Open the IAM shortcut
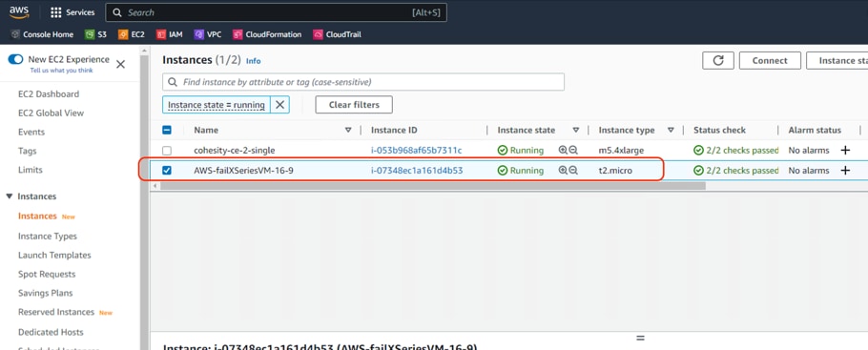This screenshot has height=350, width=868. point(170,34)
